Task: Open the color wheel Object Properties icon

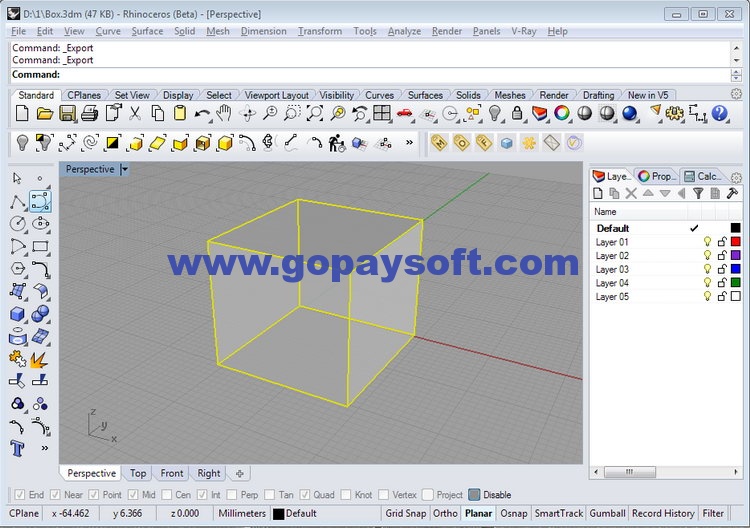Action: pyautogui.click(x=562, y=113)
